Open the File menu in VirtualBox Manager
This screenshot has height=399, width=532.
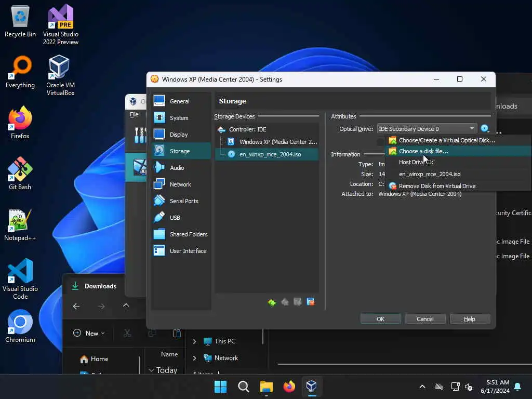pyautogui.click(x=134, y=114)
